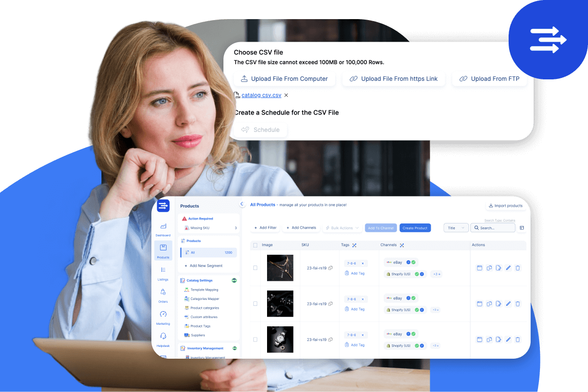The height and width of the screenshot is (392, 588).
Task: Select the first product row checkbox
Action: point(255,268)
